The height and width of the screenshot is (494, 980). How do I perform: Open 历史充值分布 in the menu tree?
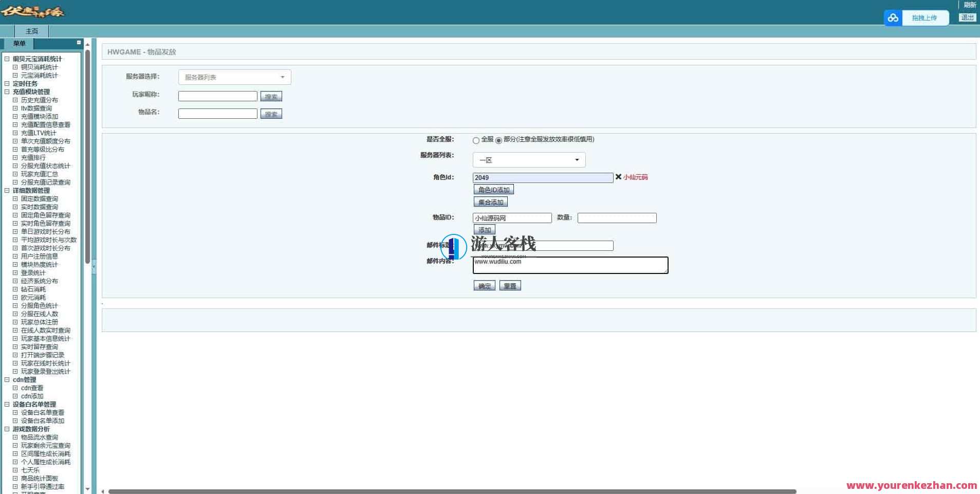[x=39, y=100]
